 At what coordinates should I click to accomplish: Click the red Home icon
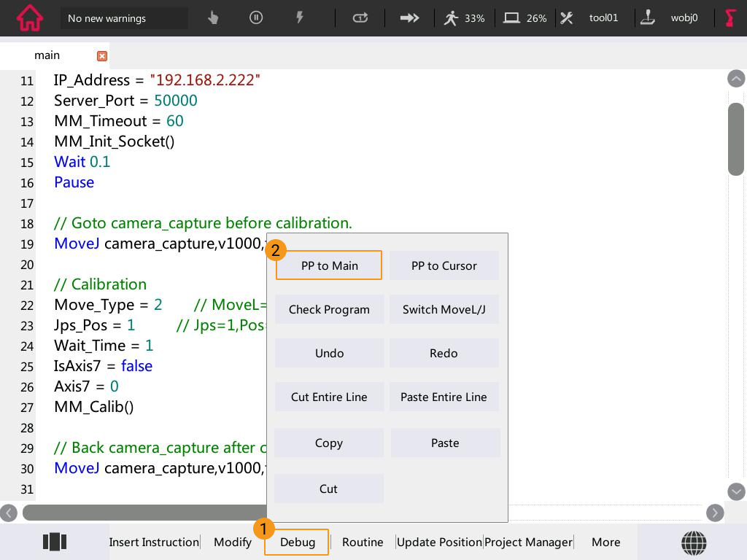point(30,18)
